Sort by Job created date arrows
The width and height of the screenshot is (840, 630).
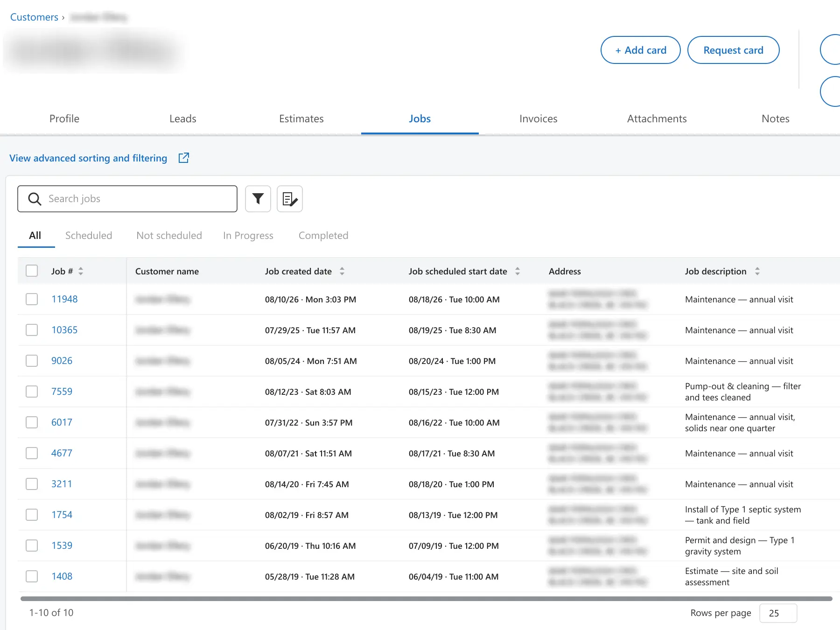click(342, 271)
